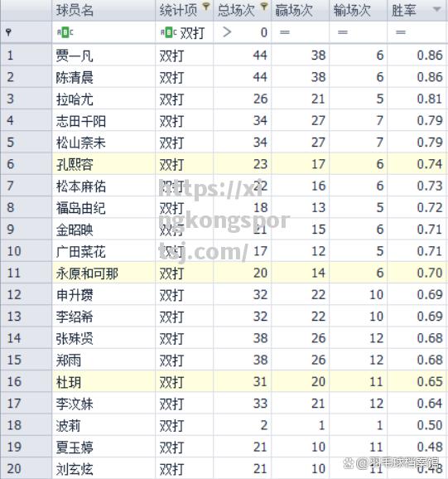Click 输场次 value 10 in 申升瓒 row
448x479 pixels.
pos(376,294)
